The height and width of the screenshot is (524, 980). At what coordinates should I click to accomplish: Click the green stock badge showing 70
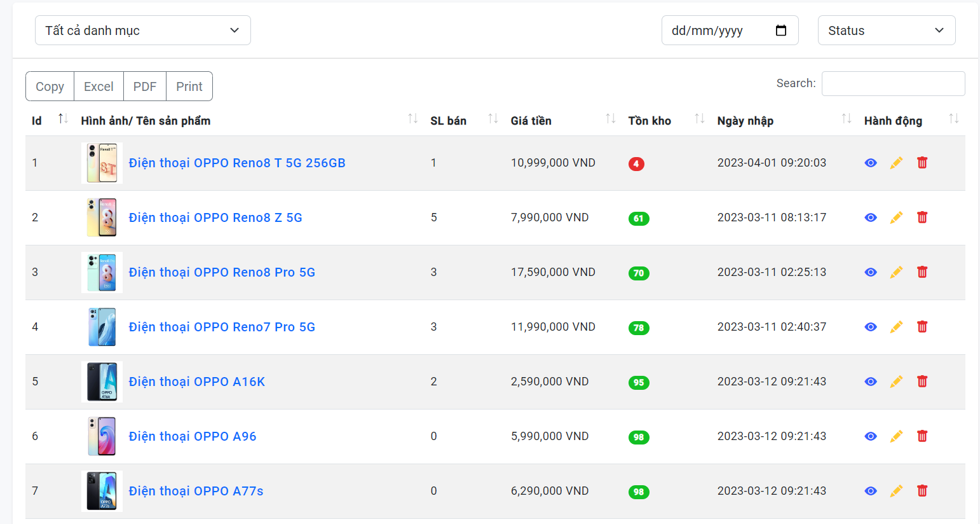[x=639, y=273]
